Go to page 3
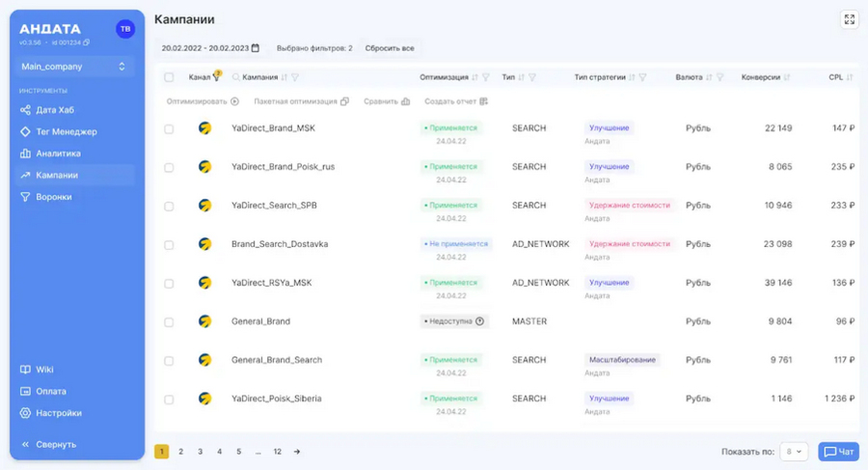 tap(200, 452)
